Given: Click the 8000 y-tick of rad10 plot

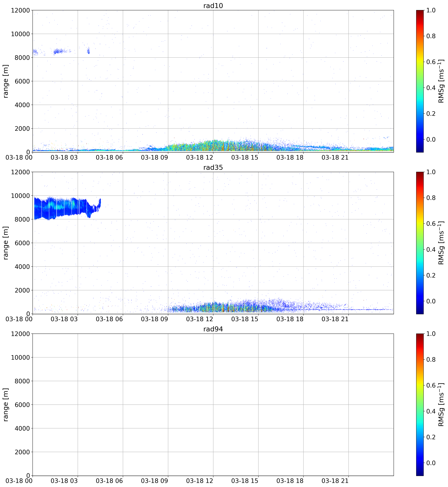Looking at the screenshot, I should 22,58.
